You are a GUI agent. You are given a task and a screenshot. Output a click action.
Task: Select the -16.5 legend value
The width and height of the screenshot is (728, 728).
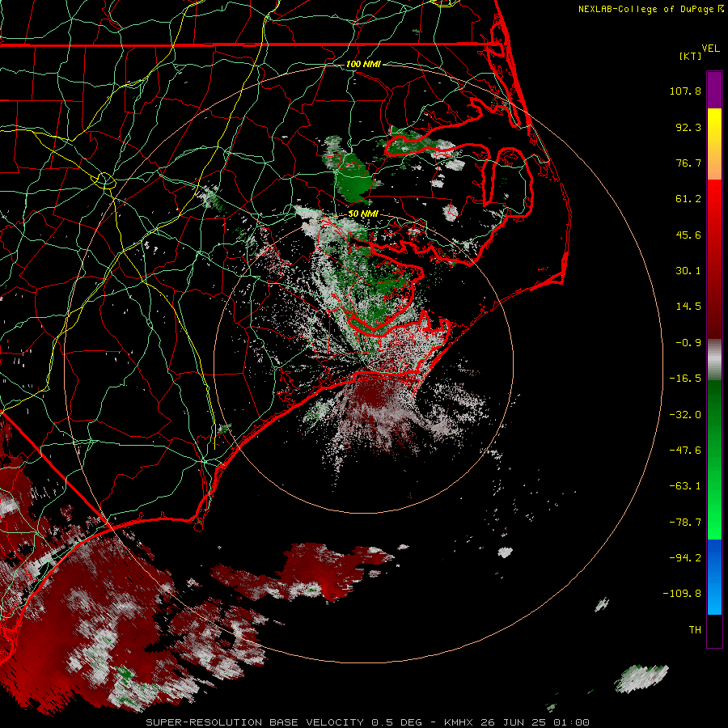pos(685,379)
